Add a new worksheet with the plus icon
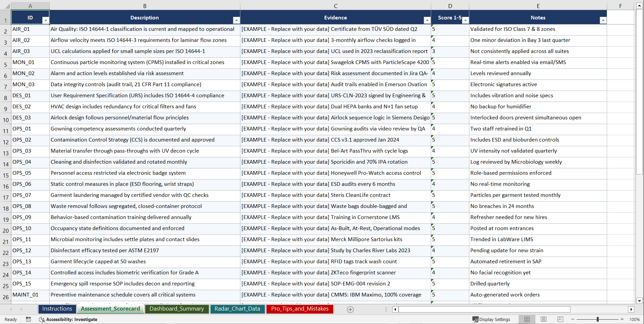The width and height of the screenshot is (644, 324). [350, 309]
